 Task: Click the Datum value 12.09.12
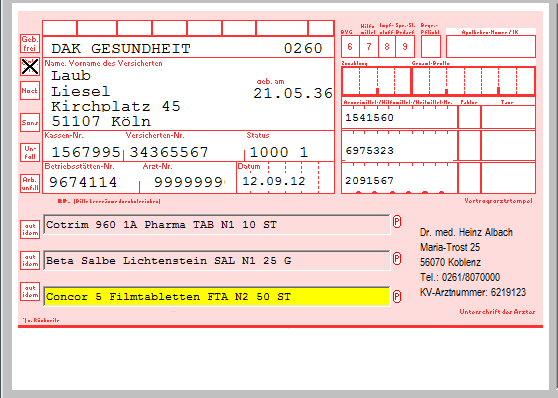coord(274,181)
